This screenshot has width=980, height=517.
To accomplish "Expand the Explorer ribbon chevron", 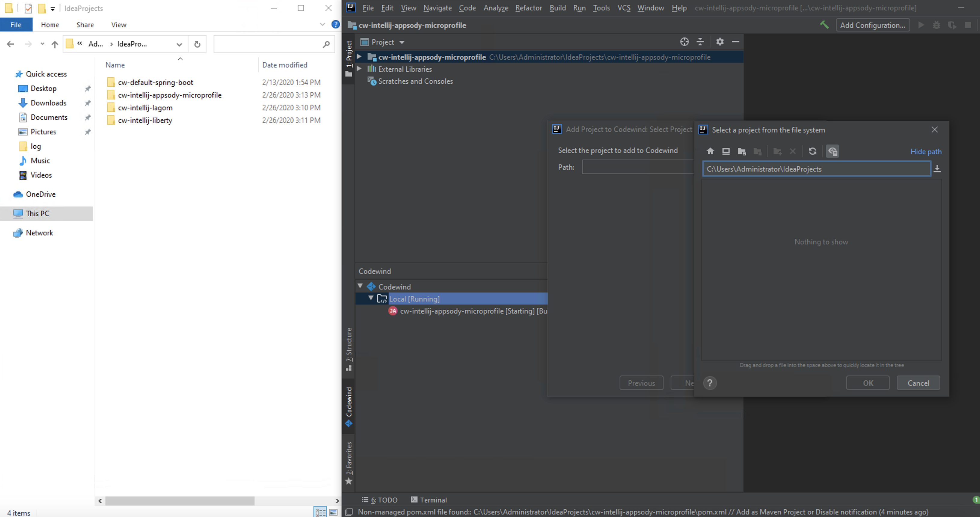I will pos(322,24).
